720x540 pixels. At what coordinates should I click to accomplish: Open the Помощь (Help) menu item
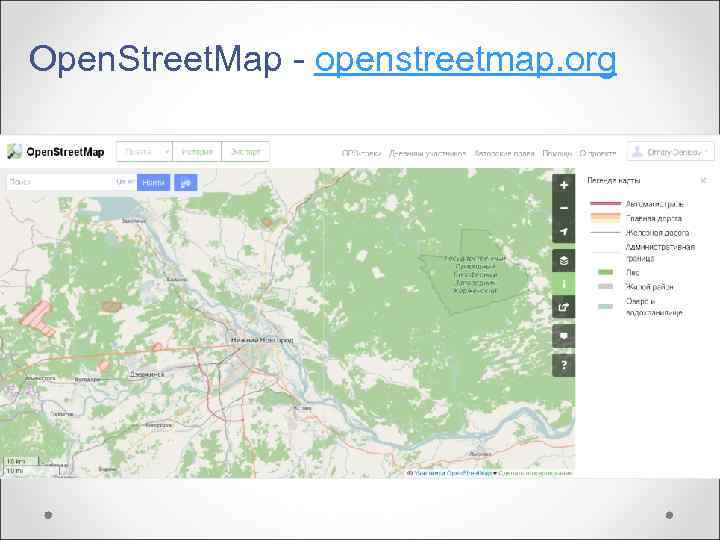click(557, 153)
